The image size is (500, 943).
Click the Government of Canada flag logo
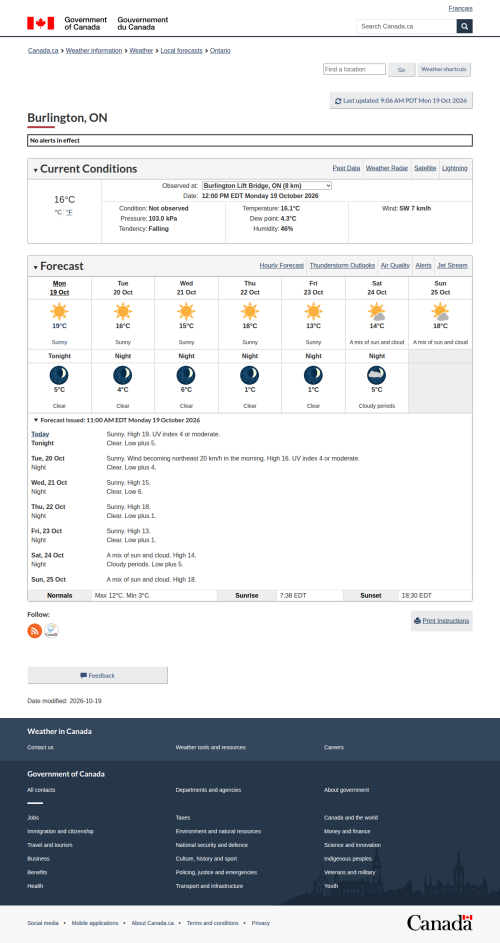(x=40, y=23)
